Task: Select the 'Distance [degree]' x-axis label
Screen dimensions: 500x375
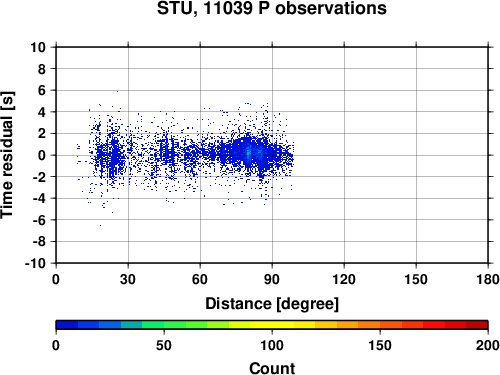Action: click(272, 304)
